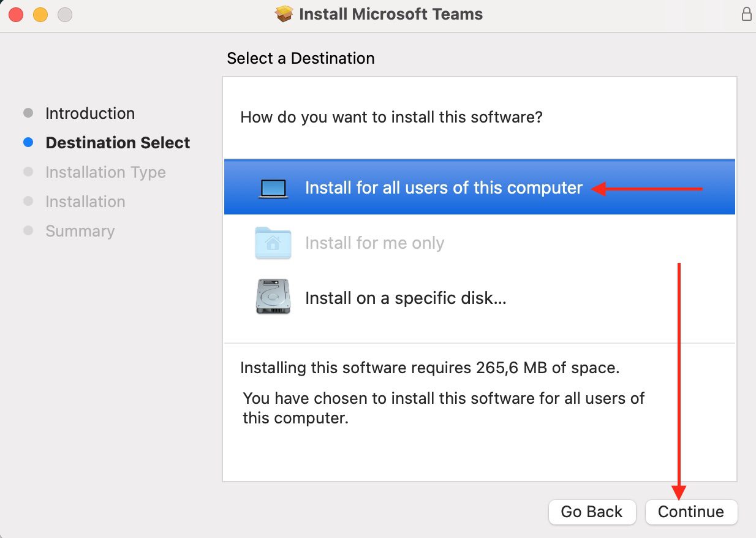Screen dimensions: 756x538
Task: Click the Go Back button
Action: point(592,512)
